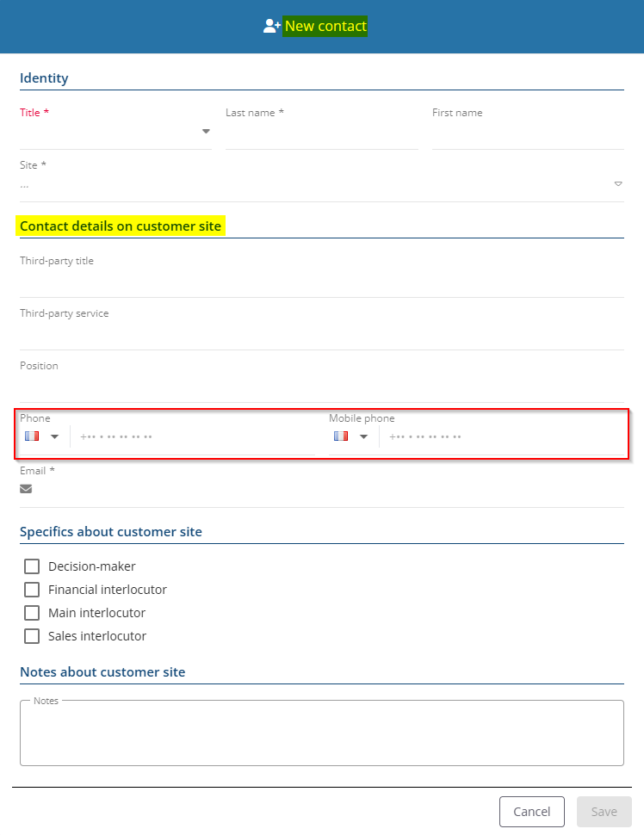
Task: Click inside the Notes text area
Action: pyautogui.click(x=321, y=736)
